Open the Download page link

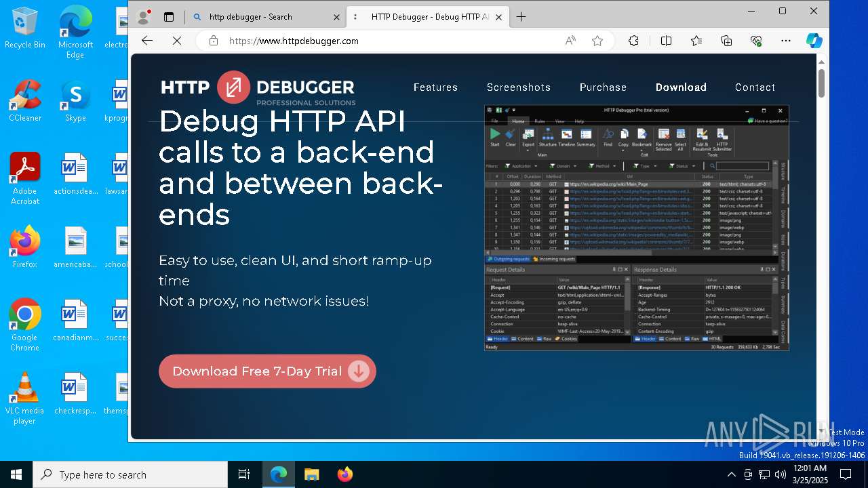pos(681,87)
